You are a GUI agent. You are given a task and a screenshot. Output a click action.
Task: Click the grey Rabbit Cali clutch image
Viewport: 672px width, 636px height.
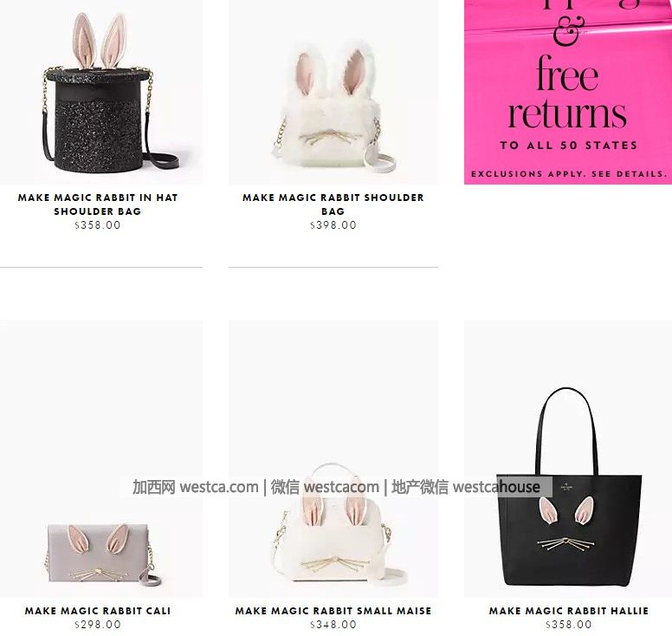[101, 458]
